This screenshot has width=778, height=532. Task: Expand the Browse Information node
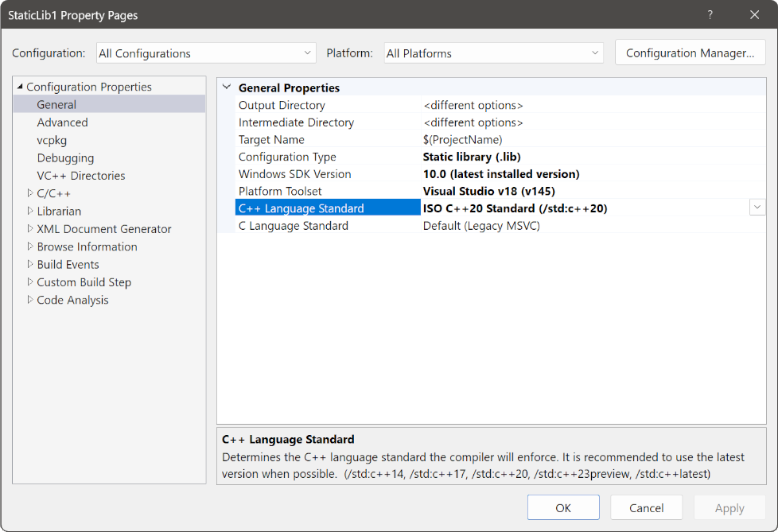29,247
